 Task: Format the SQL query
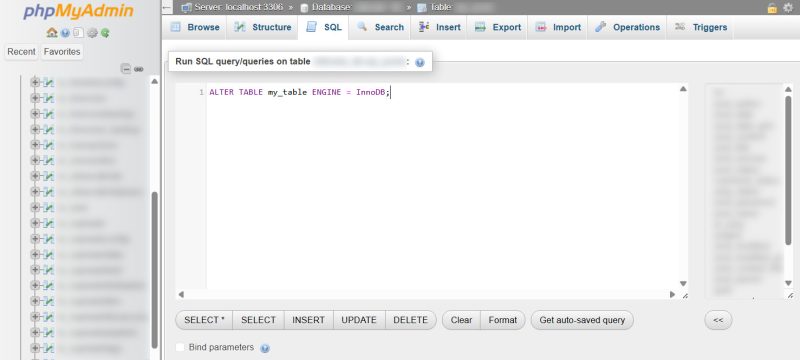pos(503,320)
